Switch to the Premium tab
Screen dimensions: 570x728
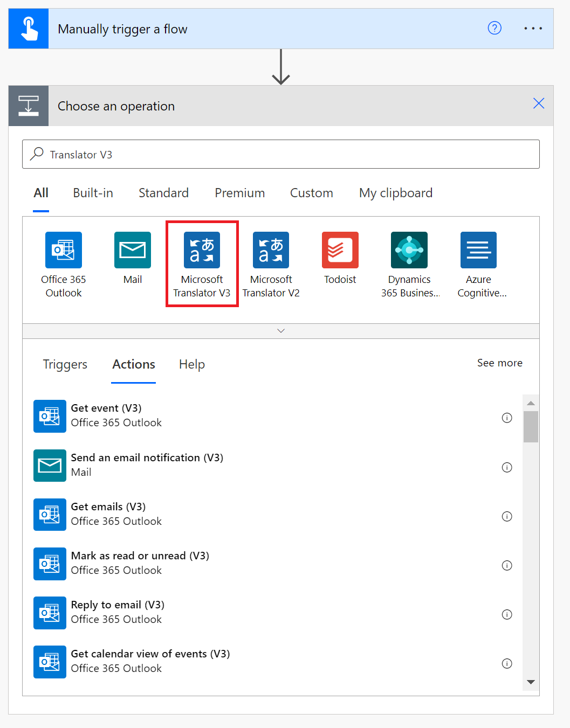239,193
